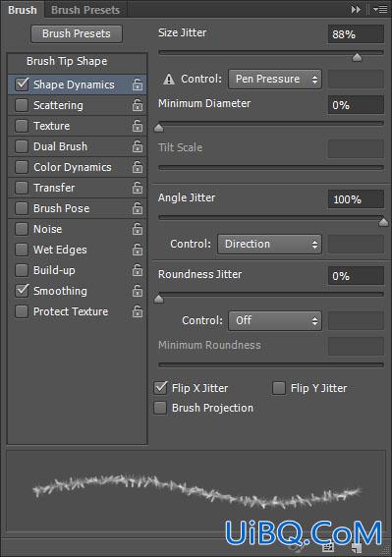This screenshot has width=392, height=557.
Task: Click the Size Jitter slider handle
Action: point(357,57)
